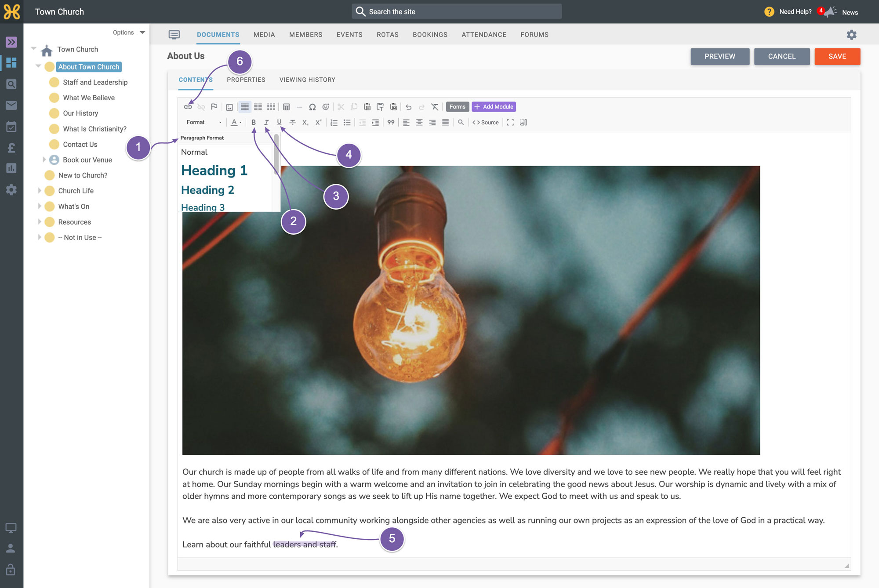879x588 pixels.
Task: Open the special character omega icon
Action: tap(312, 107)
